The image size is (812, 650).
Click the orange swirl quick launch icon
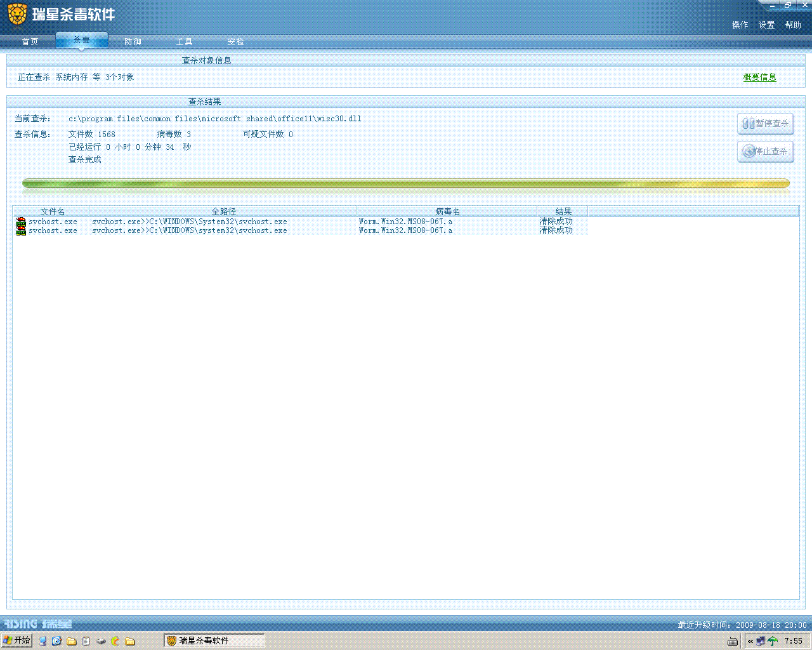click(x=115, y=641)
